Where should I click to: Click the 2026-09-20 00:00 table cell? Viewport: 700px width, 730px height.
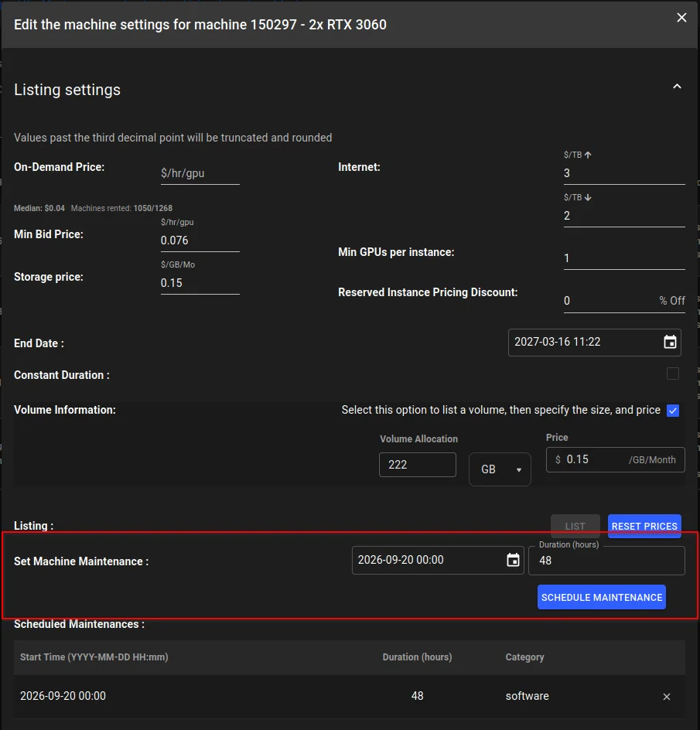63,696
